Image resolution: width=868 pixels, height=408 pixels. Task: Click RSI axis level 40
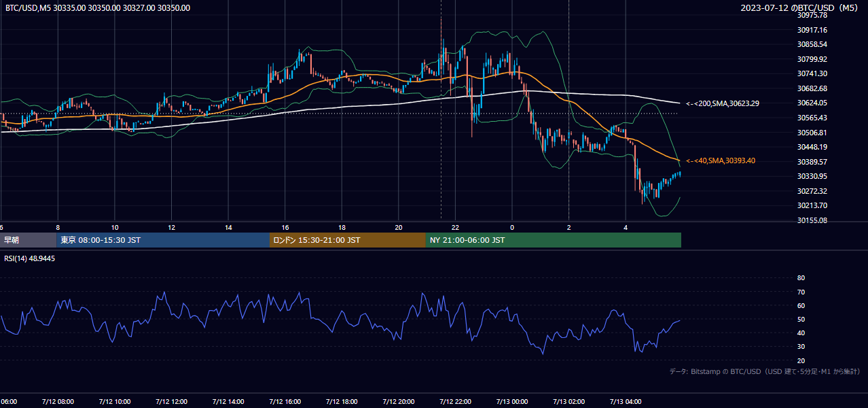point(801,333)
